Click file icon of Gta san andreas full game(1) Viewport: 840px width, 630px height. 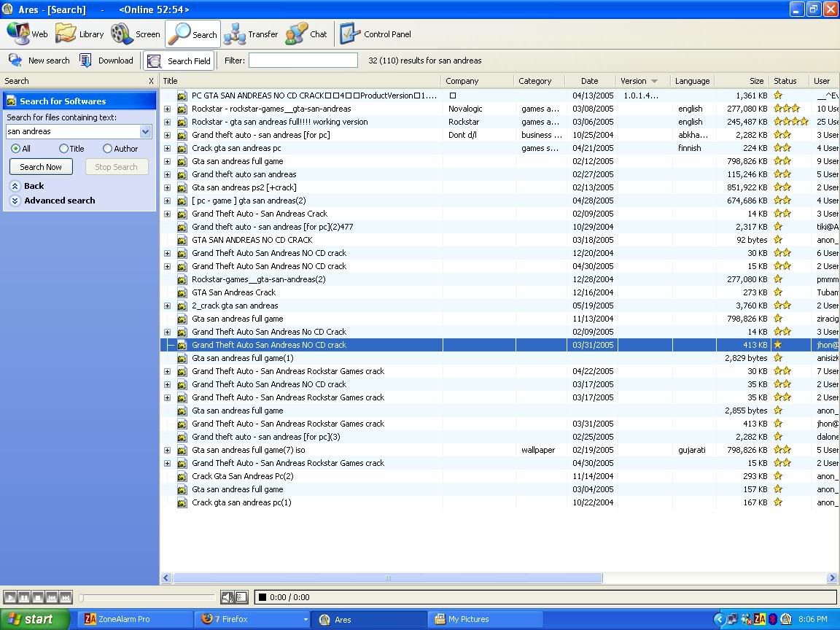point(182,358)
